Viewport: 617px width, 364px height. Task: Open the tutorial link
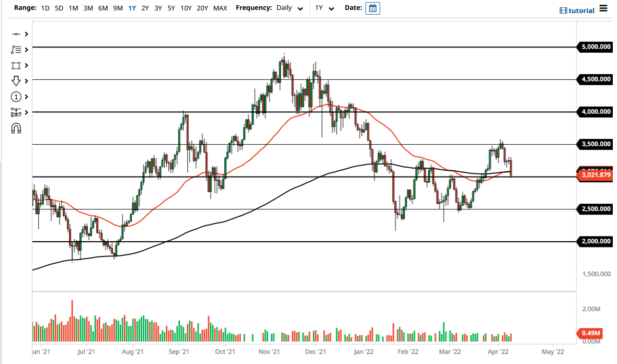click(x=580, y=10)
